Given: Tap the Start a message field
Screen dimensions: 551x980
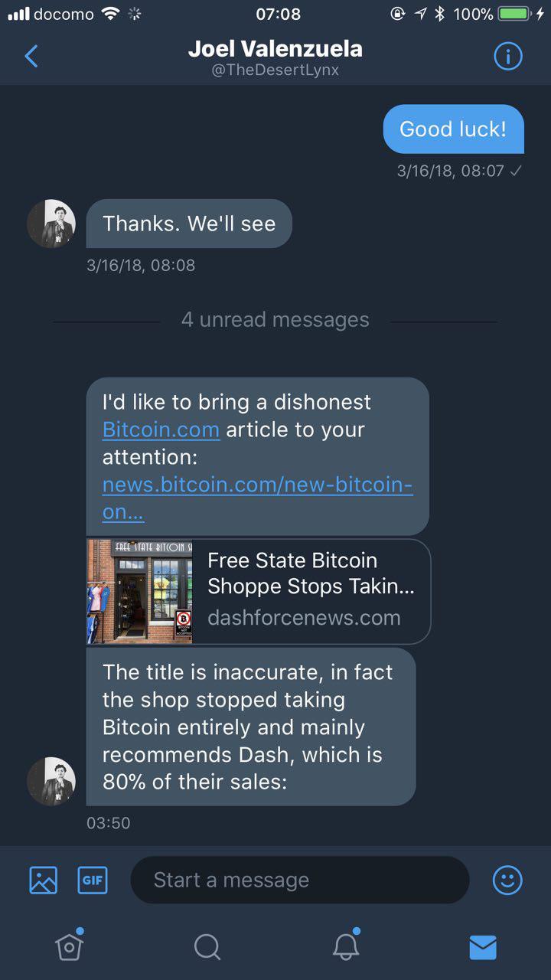Looking at the screenshot, I should [299, 880].
